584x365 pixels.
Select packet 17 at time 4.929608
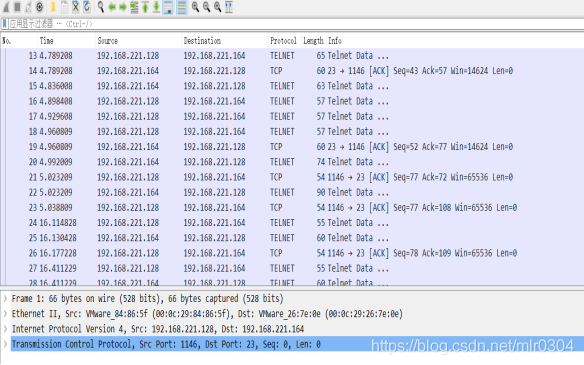tap(292, 117)
